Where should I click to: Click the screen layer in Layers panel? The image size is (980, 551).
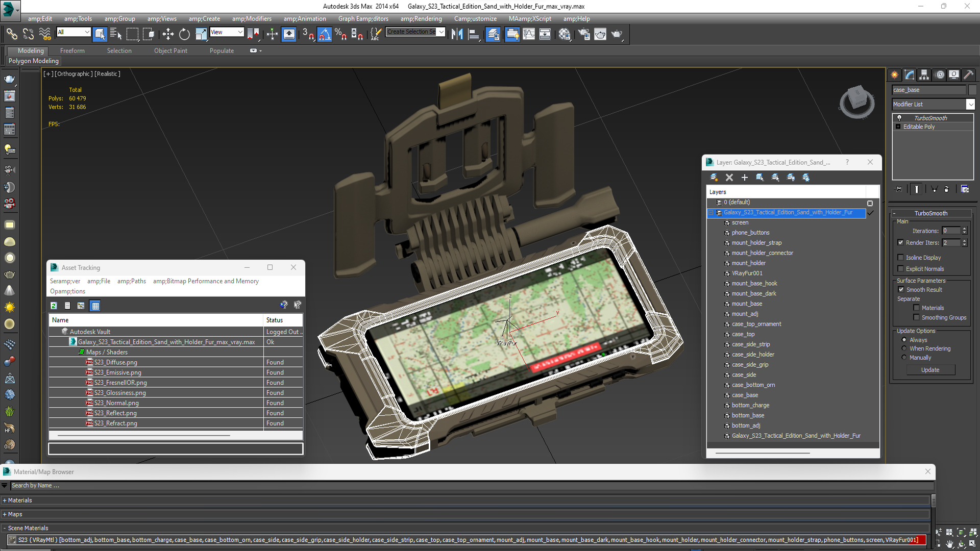coord(740,222)
